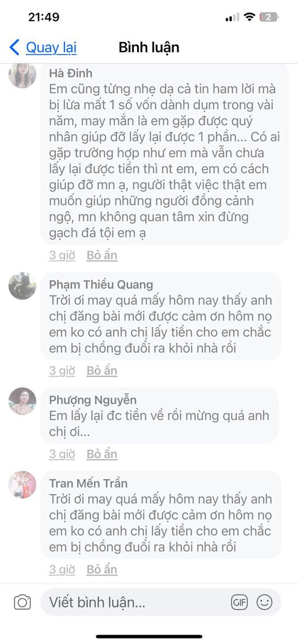Open the camera icon to attach photo
This screenshot has width=298, height=644.
[22, 602]
